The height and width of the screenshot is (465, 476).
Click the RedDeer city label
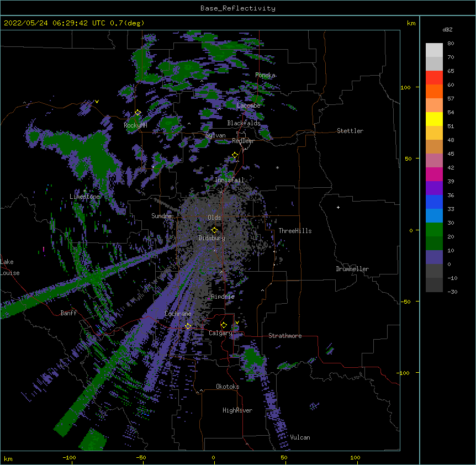coord(243,141)
